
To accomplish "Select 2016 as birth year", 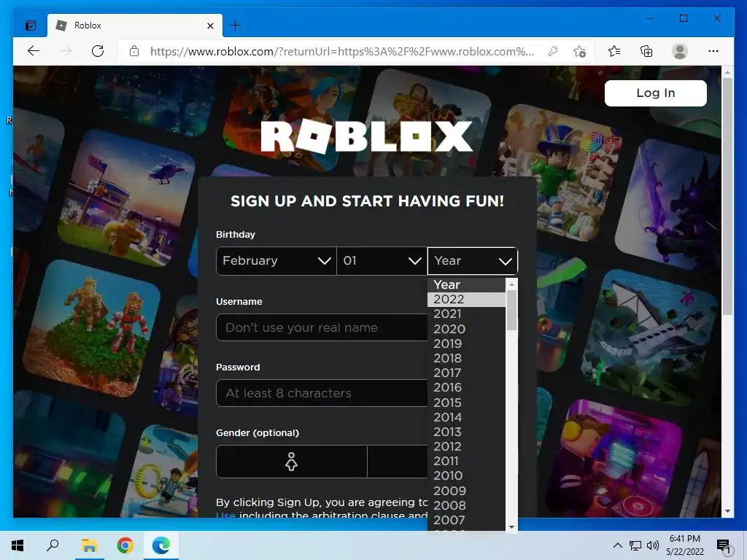I will (466, 387).
